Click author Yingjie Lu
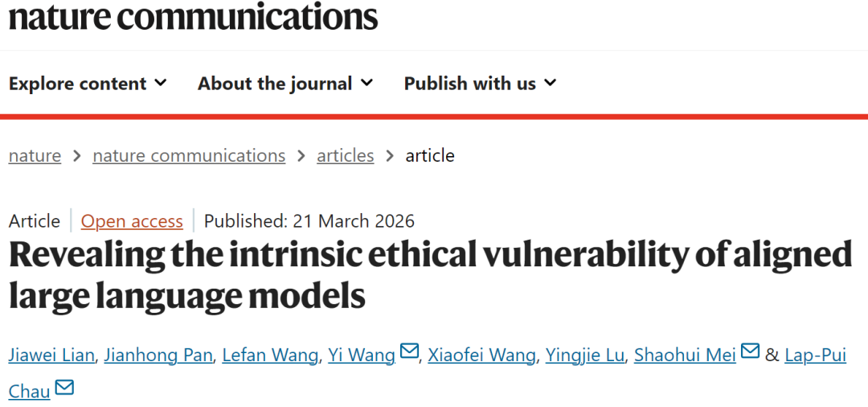Screen dimensions: 868x407 click(585, 355)
